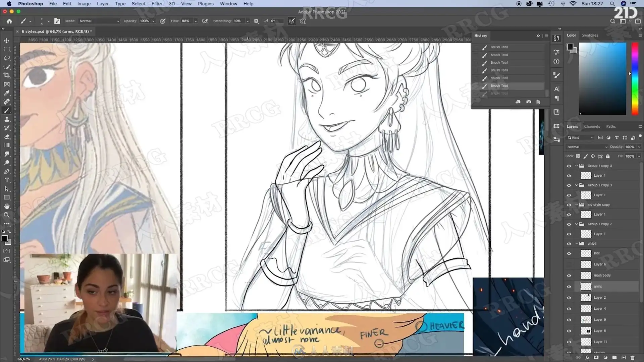
Task: Open the blend Mode Normal dropdown in options bar
Action: (x=99, y=21)
